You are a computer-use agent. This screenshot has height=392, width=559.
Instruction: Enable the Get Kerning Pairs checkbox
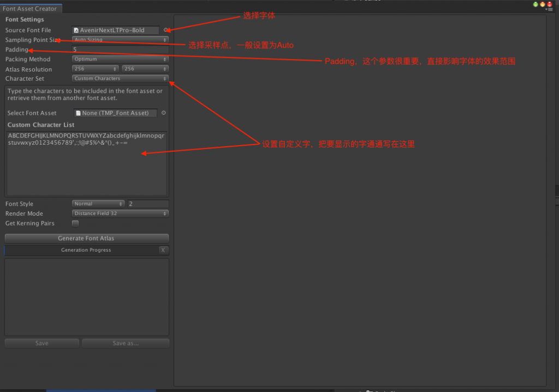pyautogui.click(x=75, y=223)
